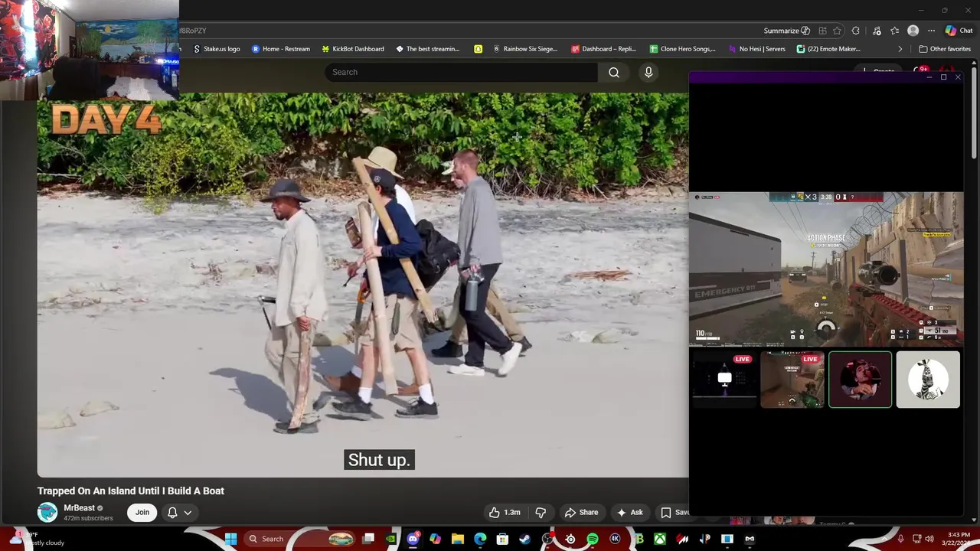
Task: Like the video showing 1.3m likes
Action: pyautogui.click(x=505, y=513)
